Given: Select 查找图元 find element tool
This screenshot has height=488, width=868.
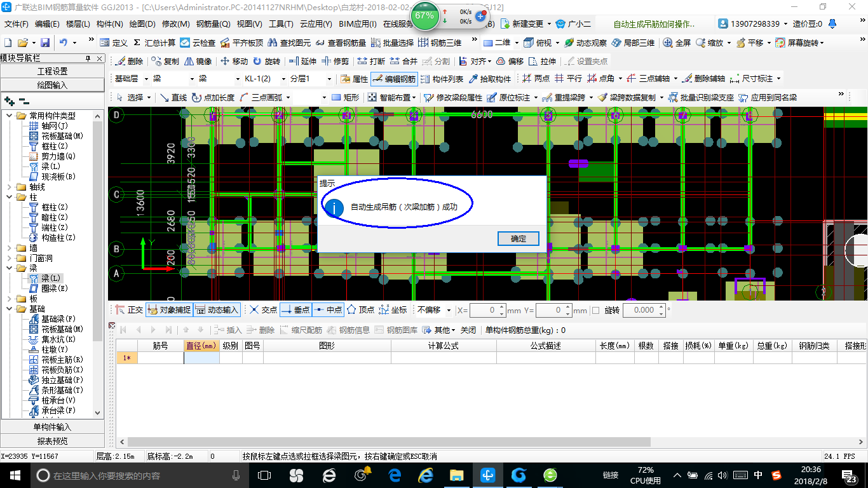Looking at the screenshot, I should pyautogui.click(x=290, y=43).
